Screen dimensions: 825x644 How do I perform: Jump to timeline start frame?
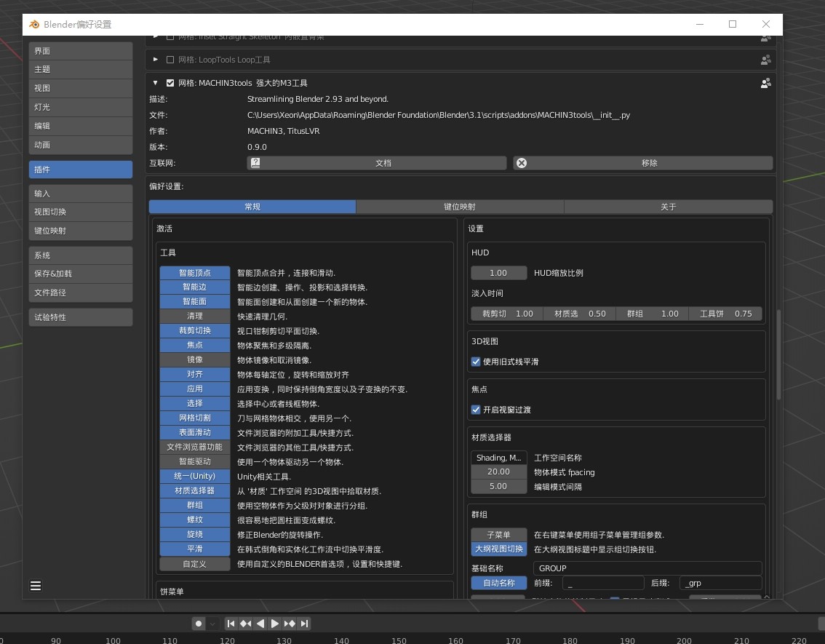231,624
